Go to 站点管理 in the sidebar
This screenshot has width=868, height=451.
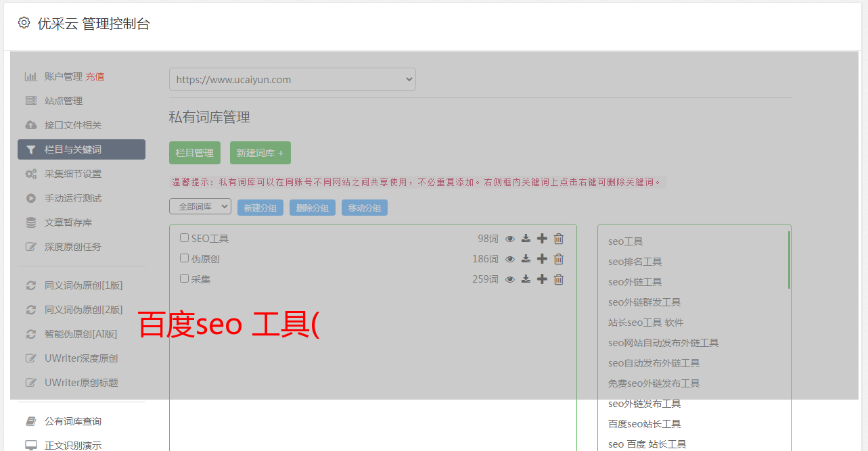(x=64, y=101)
